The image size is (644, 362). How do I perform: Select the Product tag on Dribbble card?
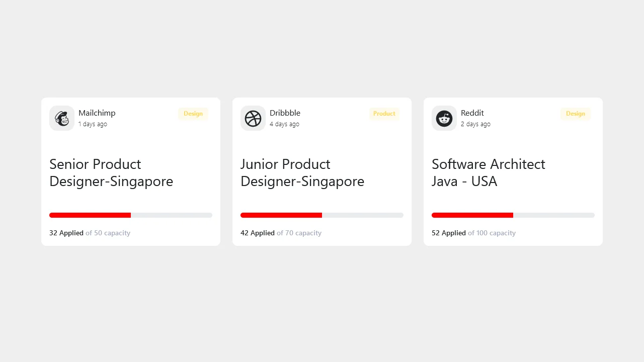pyautogui.click(x=384, y=114)
